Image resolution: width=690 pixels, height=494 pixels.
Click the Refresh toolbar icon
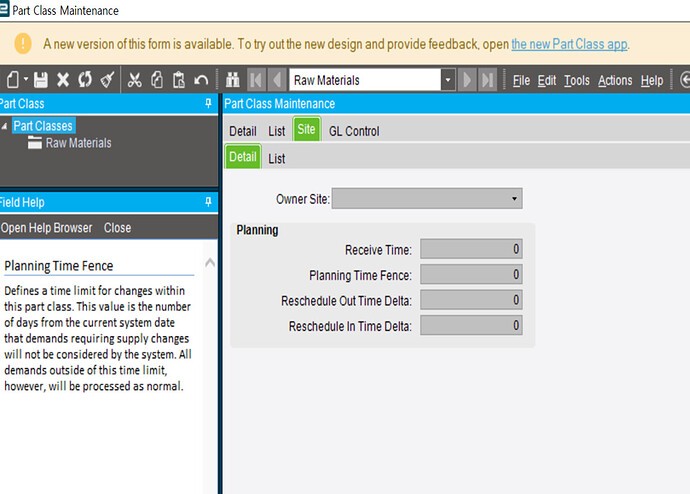coord(84,80)
